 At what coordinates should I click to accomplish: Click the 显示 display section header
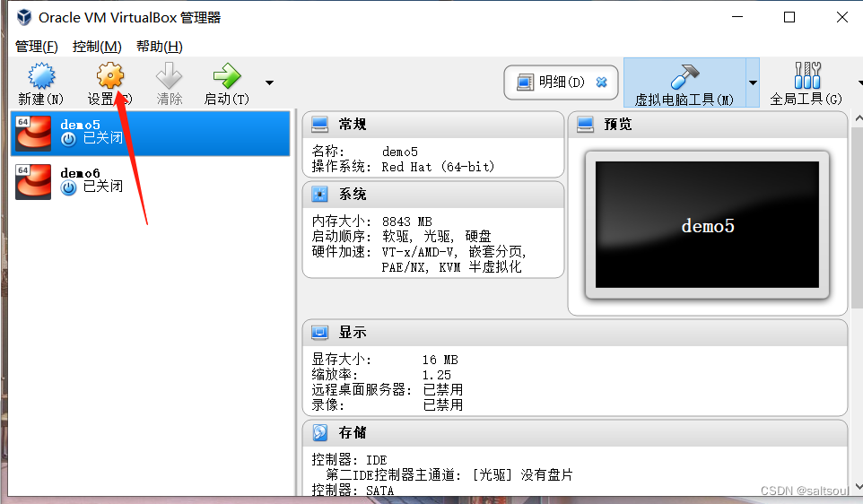[x=575, y=333]
